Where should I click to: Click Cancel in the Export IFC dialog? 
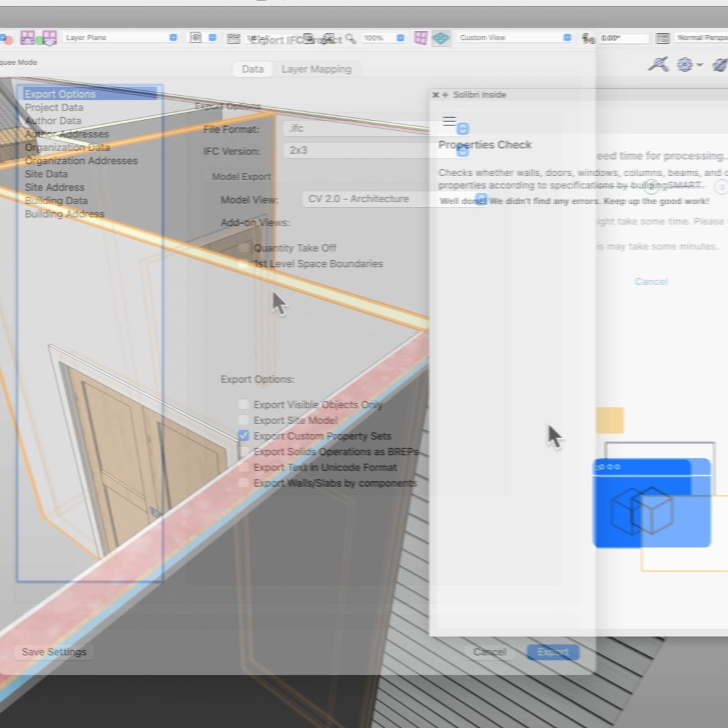(489, 652)
